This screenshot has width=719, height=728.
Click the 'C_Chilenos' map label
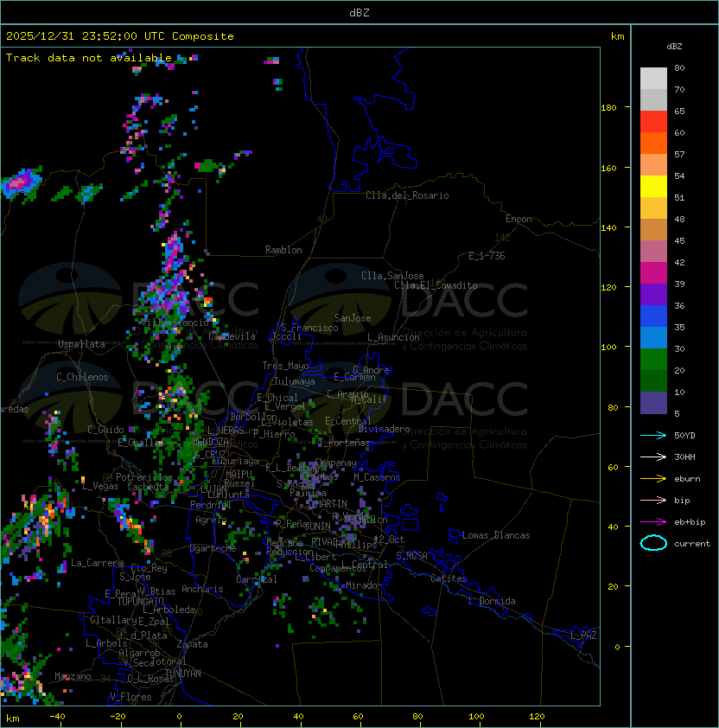point(82,377)
